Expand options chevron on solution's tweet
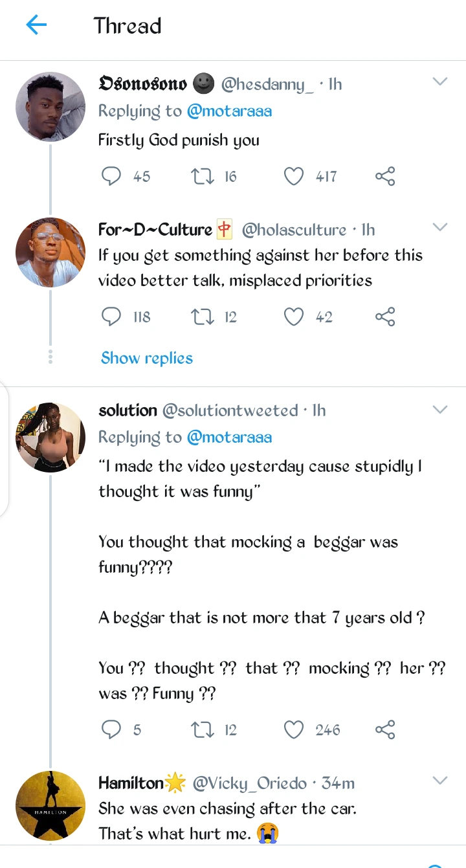This screenshot has width=466, height=868. 439,410
